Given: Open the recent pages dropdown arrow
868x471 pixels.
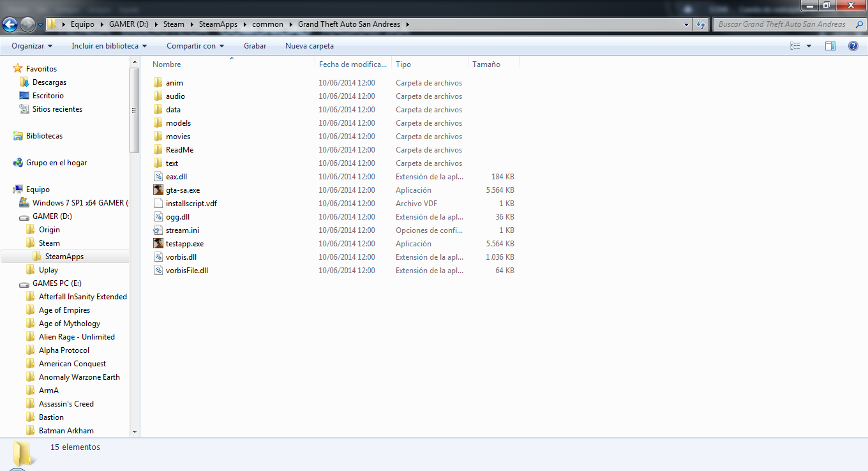Looking at the screenshot, I should (x=41, y=25).
